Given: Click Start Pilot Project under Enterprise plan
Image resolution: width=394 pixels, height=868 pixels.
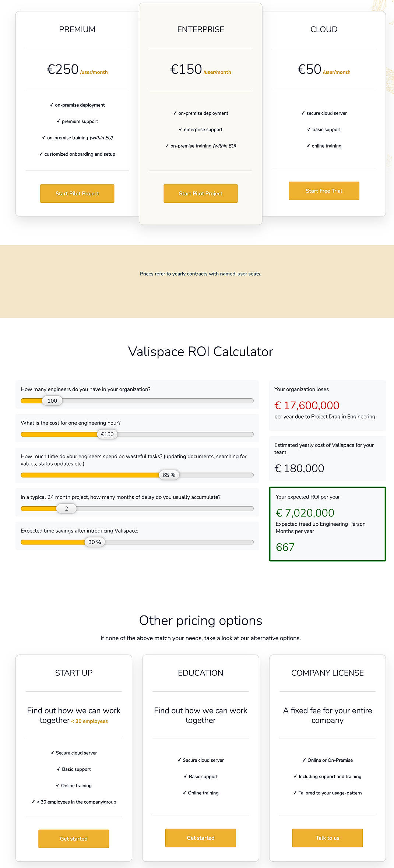Looking at the screenshot, I should coord(200,193).
